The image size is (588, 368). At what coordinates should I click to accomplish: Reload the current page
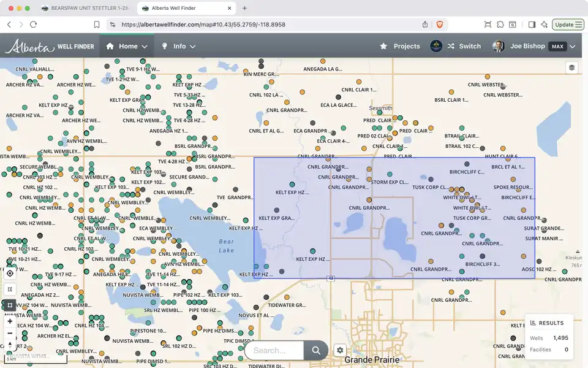tap(33, 25)
